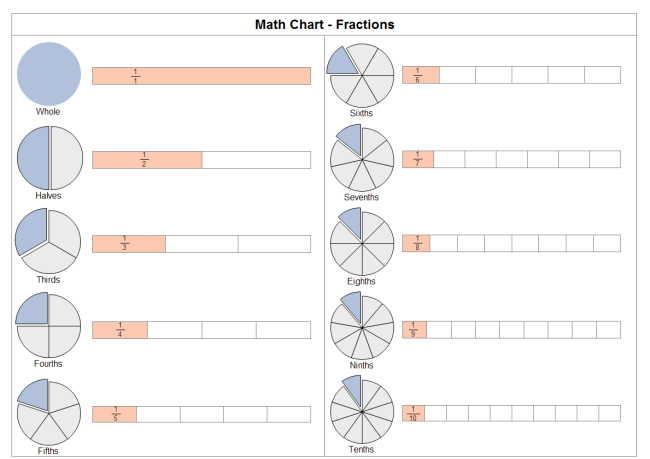
Task: Click the shaded 1/4 bar segment
Action: coord(119,330)
